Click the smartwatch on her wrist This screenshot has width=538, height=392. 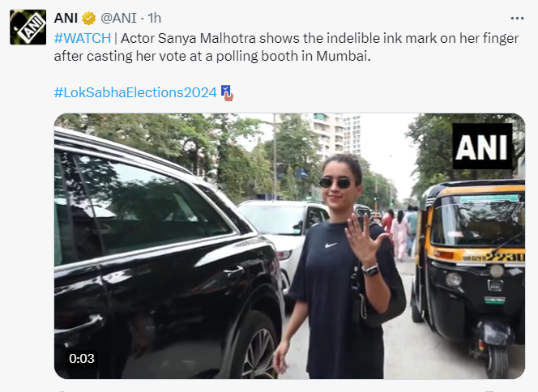point(370,270)
